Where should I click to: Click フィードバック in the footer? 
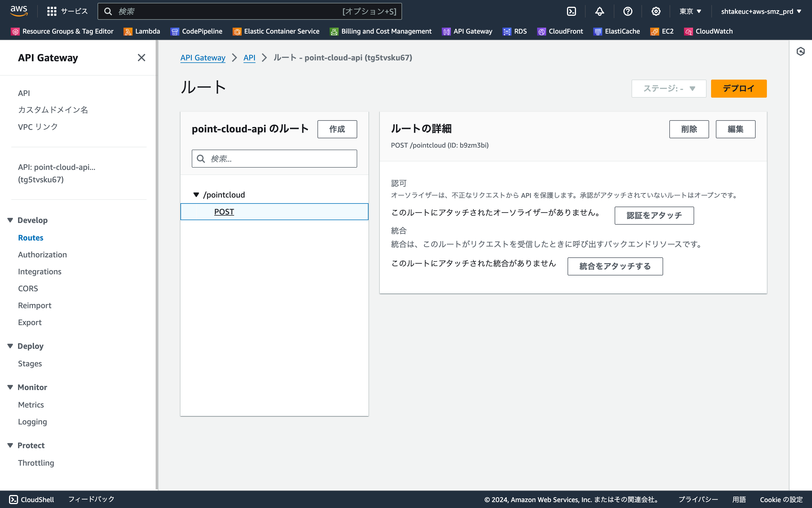[x=91, y=500]
